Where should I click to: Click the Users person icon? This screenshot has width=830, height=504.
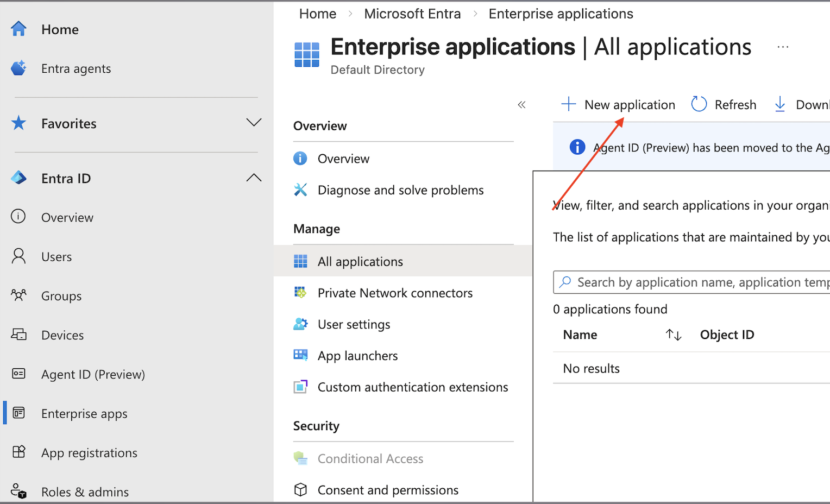point(18,256)
